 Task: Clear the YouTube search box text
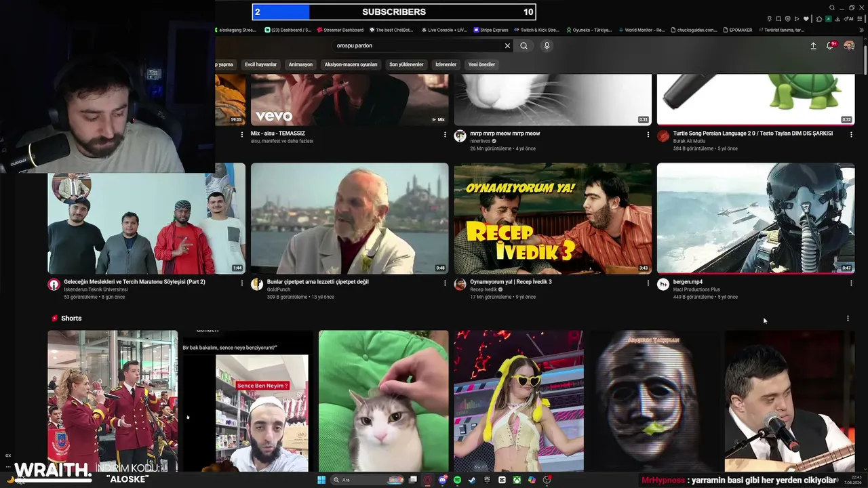(x=507, y=45)
